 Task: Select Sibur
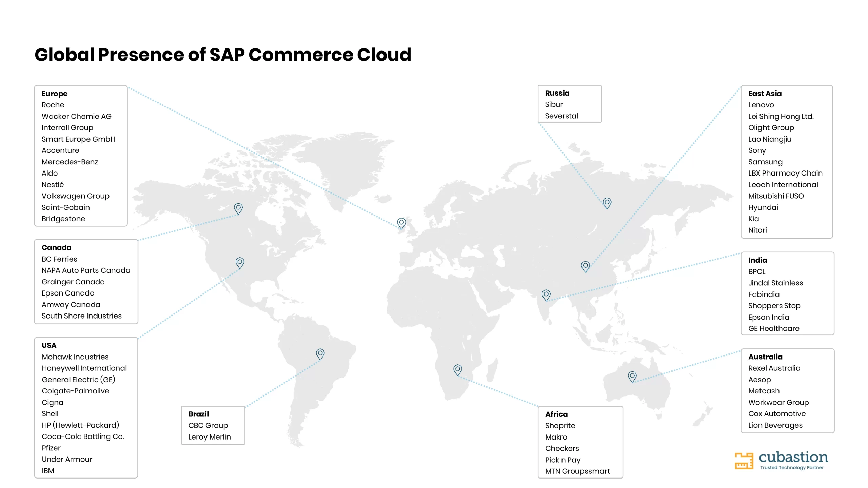point(554,104)
